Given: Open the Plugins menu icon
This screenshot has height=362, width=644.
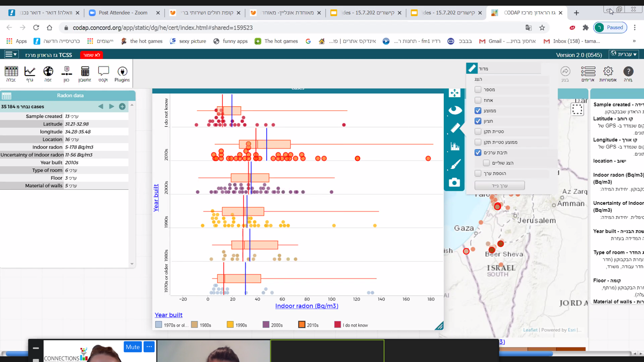Looking at the screenshot, I should [122, 73].
